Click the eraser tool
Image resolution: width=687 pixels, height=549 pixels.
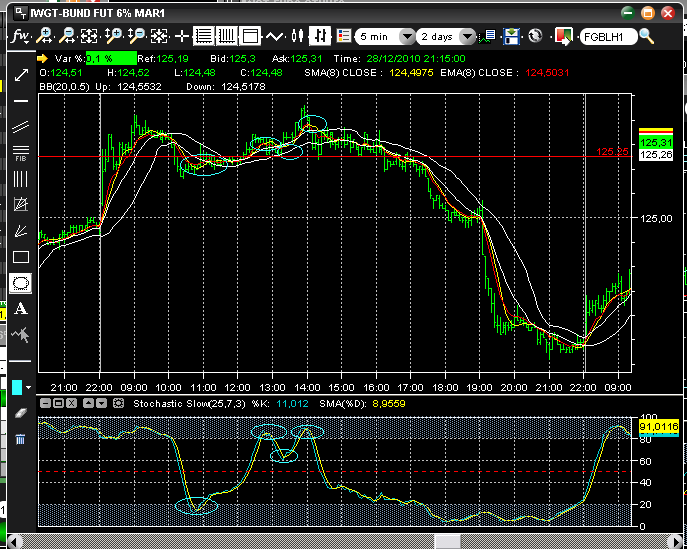tap(21, 413)
